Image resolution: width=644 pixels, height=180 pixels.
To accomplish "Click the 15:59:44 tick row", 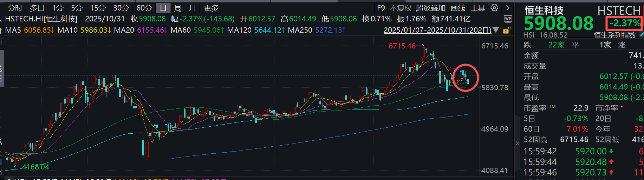I will tap(583, 162).
